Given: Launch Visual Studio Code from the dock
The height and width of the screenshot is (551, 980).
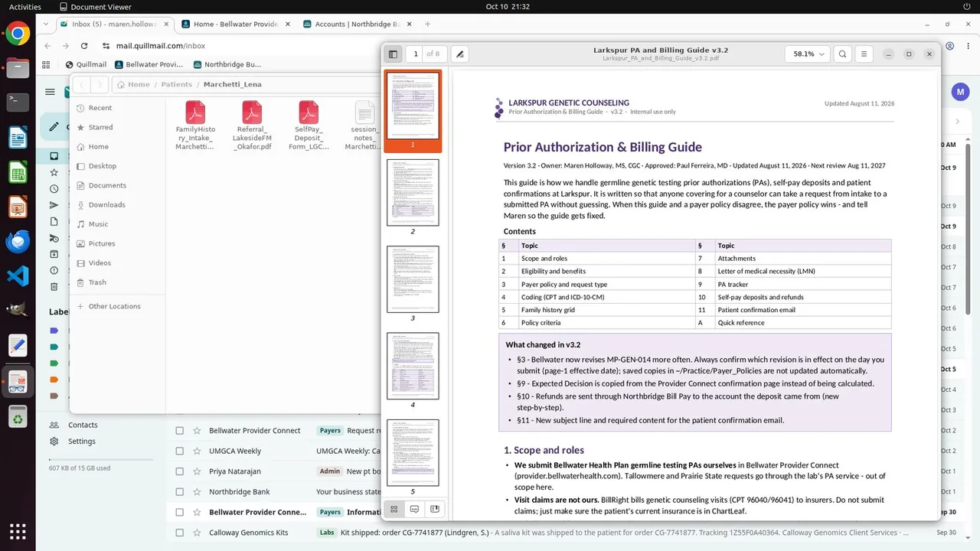Looking at the screenshot, I should click(18, 275).
